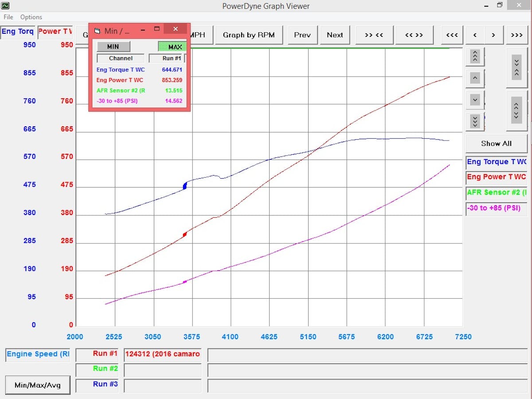The width and height of the screenshot is (532, 399).
Task: Click the Run #1 file name field
Action: point(162,354)
